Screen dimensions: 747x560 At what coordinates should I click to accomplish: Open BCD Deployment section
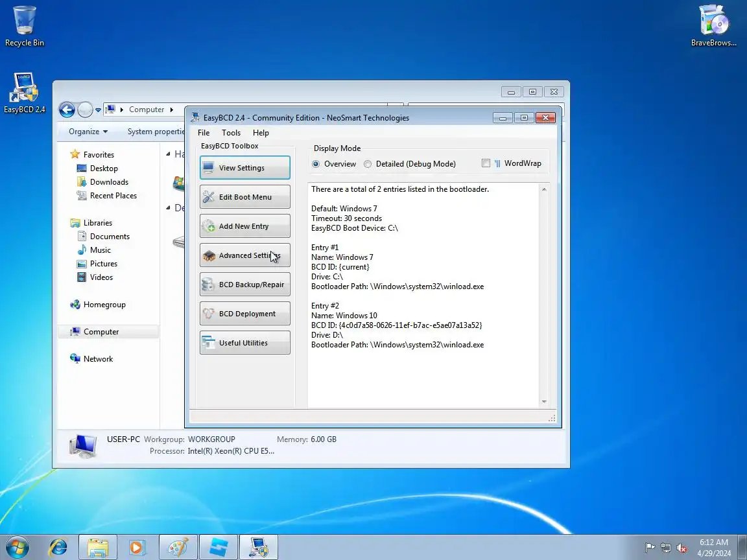[x=245, y=313]
